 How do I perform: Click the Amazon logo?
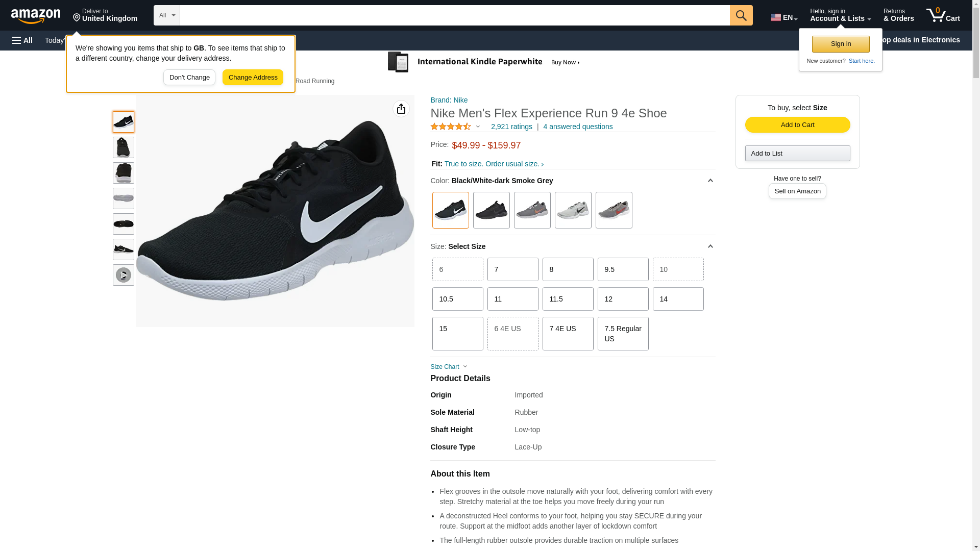point(36,16)
